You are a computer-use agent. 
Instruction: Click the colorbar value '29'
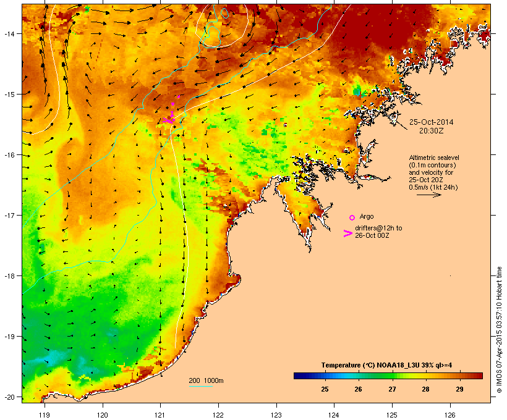[x=459, y=389]
